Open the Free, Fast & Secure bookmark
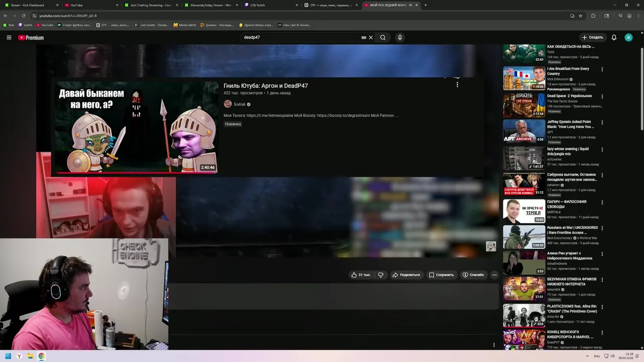This screenshot has width=644, height=362. click(294, 25)
